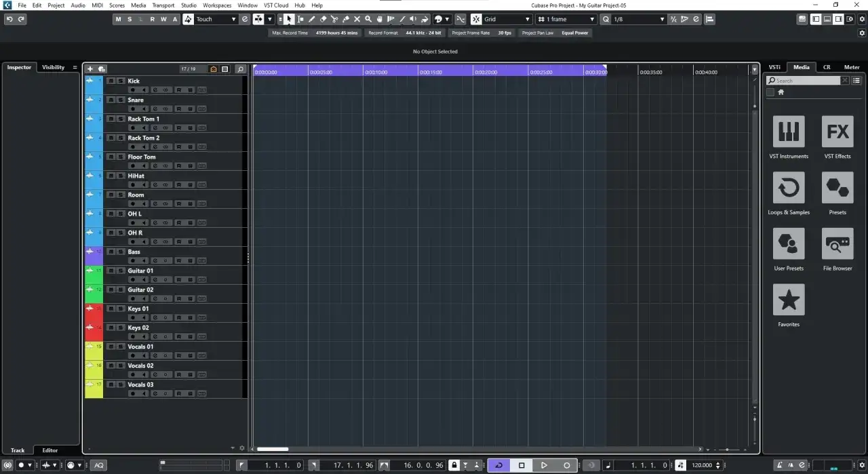Open VST Effects in the Media rack
The height and width of the screenshot is (474, 868).
tap(837, 132)
